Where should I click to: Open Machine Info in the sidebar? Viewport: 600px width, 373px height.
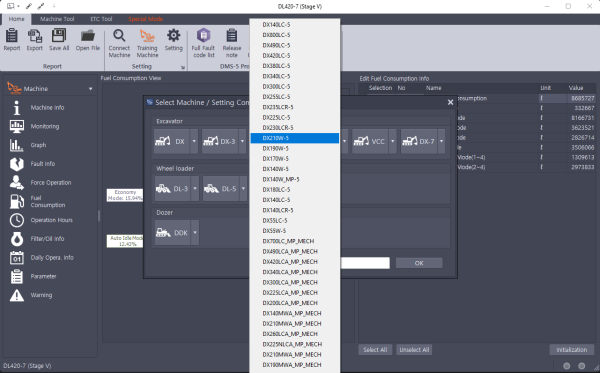click(47, 108)
